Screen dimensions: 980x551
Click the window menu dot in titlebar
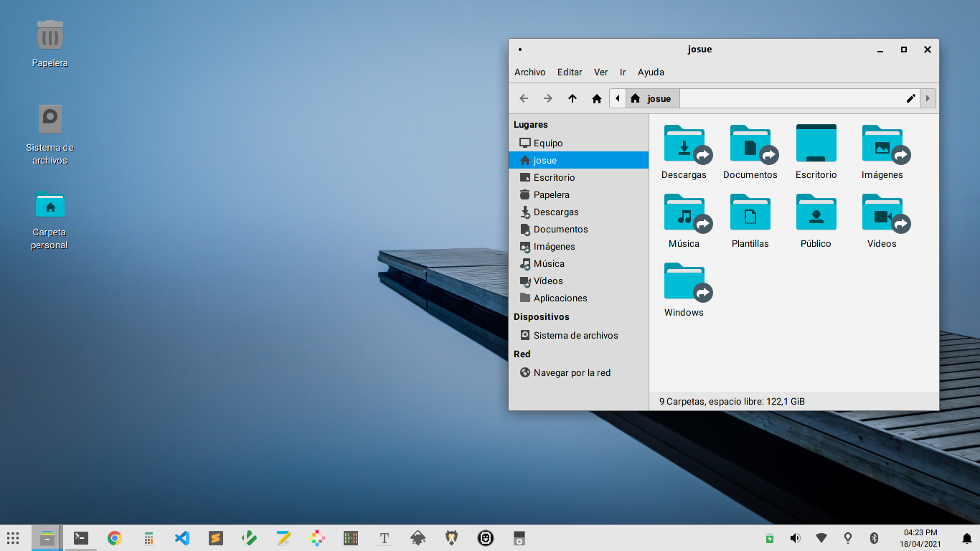tap(520, 50)
